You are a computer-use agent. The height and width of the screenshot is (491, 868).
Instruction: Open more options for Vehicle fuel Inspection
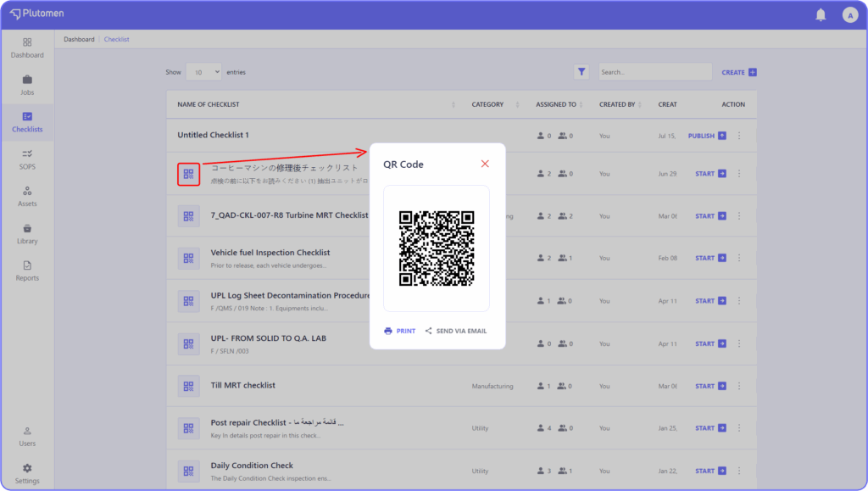(x=739, y=258)
